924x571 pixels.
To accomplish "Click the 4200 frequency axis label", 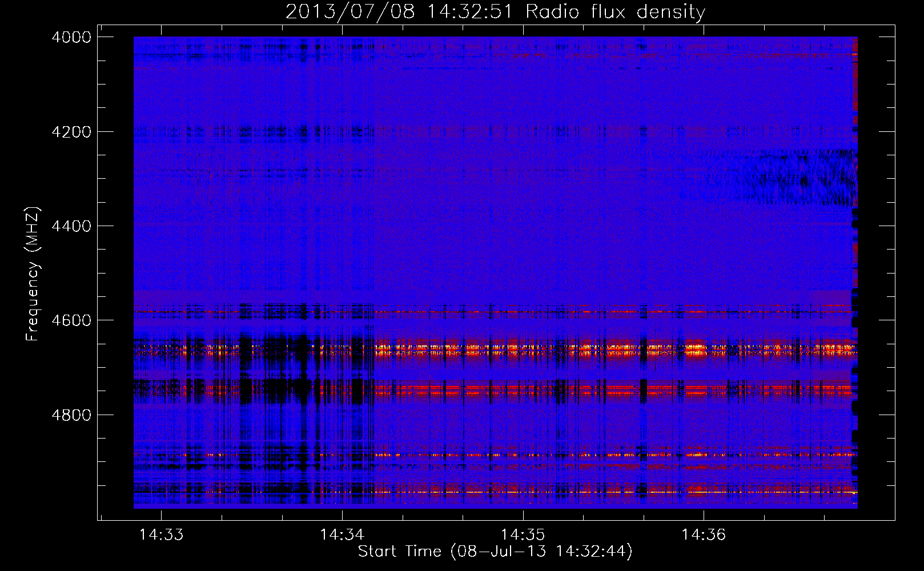I will point(71,132).
